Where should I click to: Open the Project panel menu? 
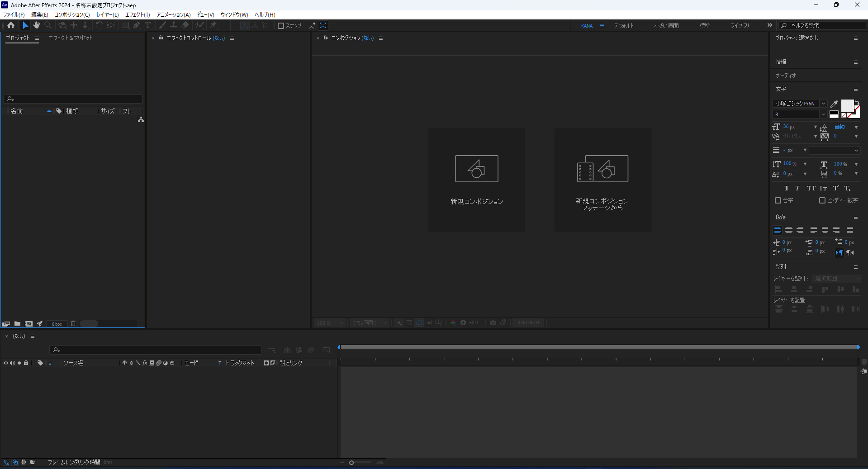coord(37,38)
